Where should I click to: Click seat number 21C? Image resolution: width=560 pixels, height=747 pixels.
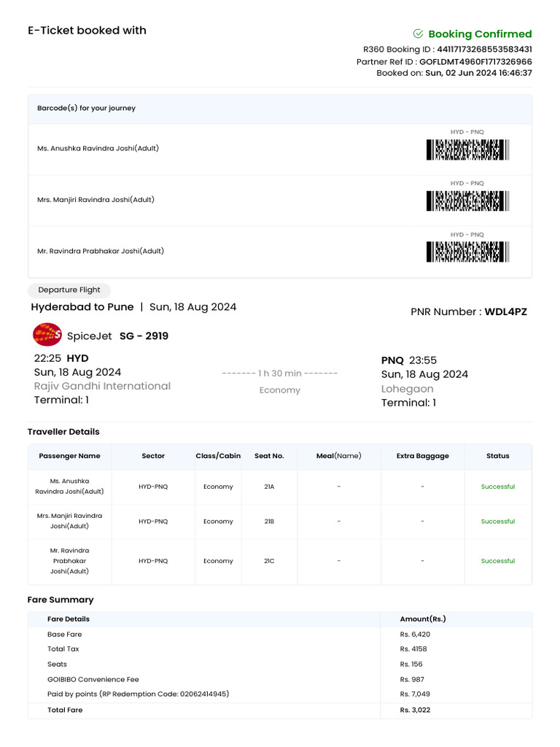point(269,561)
